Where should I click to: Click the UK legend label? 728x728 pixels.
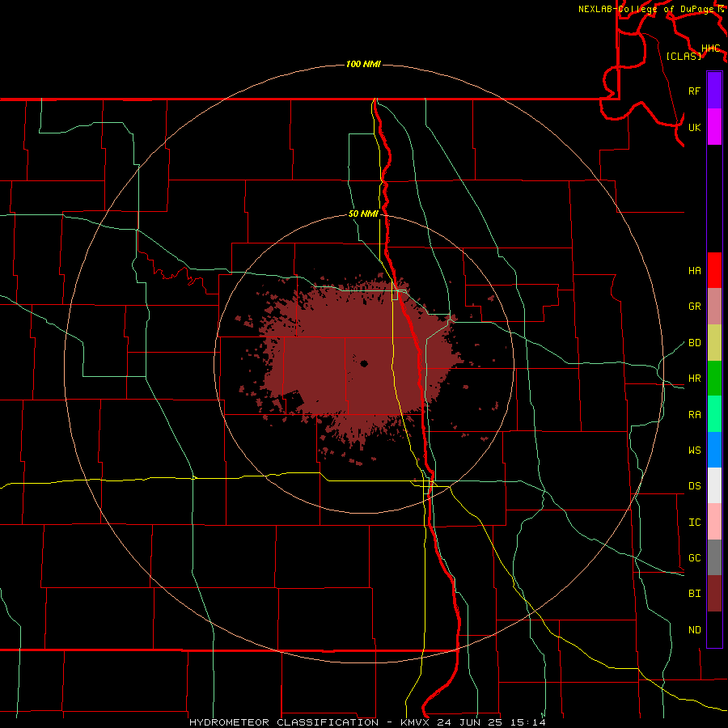pos(694,127)
